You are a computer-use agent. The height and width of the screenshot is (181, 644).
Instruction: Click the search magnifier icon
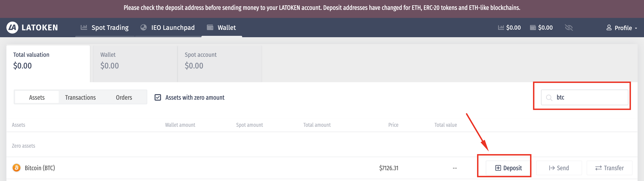(x=549, y=98)
